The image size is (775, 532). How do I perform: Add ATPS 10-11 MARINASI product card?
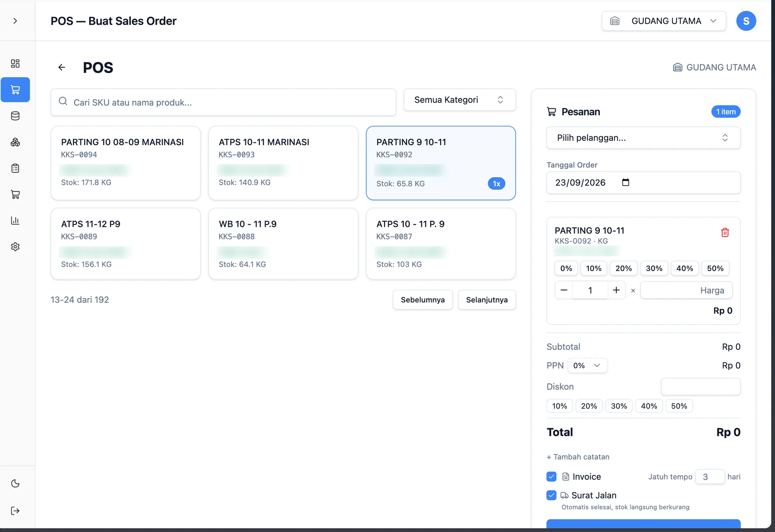click(x=283, y=163)
